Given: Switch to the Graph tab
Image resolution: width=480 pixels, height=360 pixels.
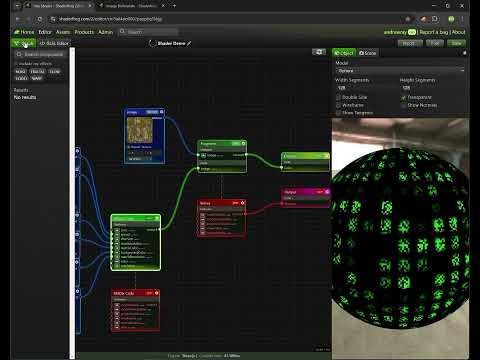Looking at the screenshot, I should tap(23, 43).
